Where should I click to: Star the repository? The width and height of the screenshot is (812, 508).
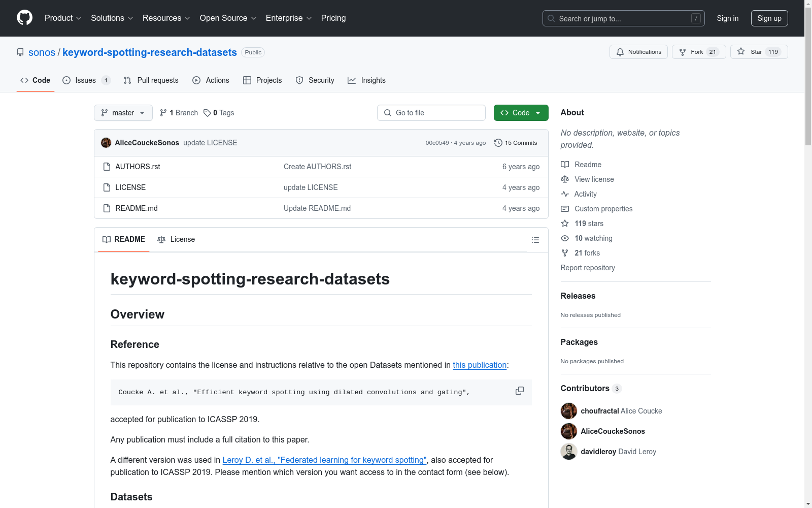(759, 52)
